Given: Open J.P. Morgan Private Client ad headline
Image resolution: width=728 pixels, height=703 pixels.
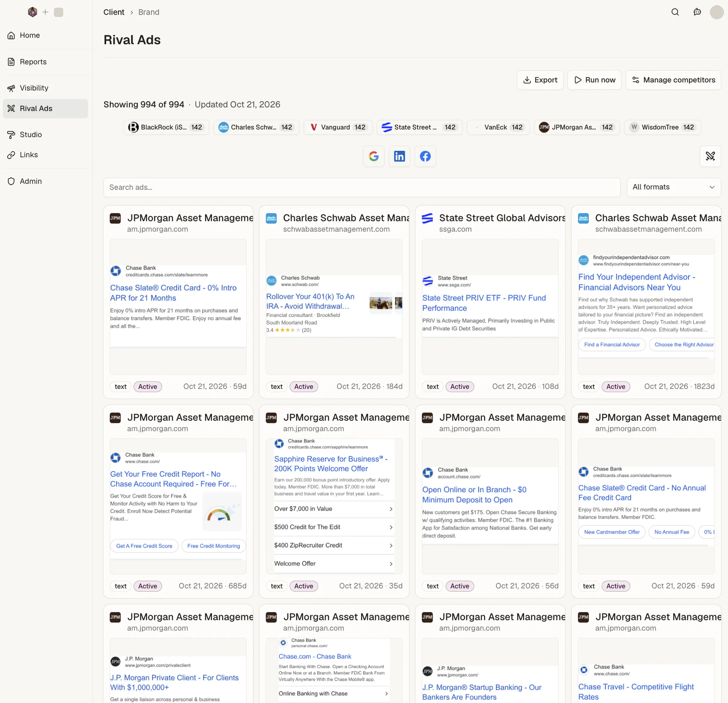Looking at the screenshot, I should [x=174, y=682].
